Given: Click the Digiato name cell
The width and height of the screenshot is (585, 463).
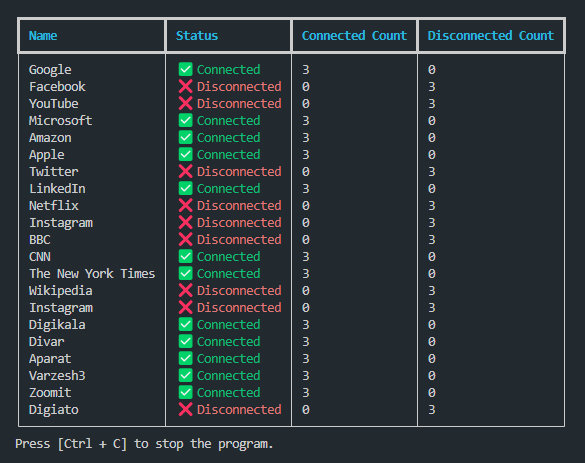Looking at the screenshot, I should 54,410.
